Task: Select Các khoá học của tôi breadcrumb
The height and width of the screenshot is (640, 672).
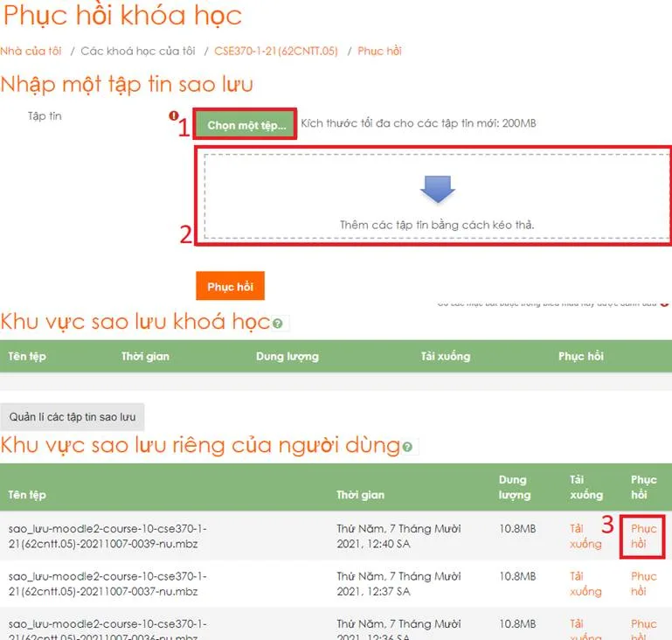Action: 138,51
